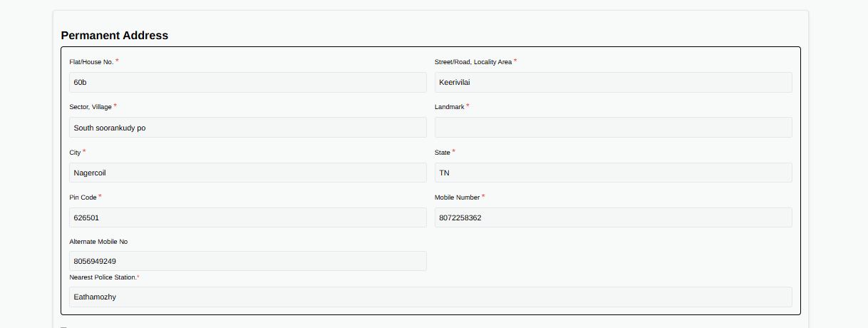
Task: Click the Alternate Mobile No label
Action: click(x=98, y=242)
